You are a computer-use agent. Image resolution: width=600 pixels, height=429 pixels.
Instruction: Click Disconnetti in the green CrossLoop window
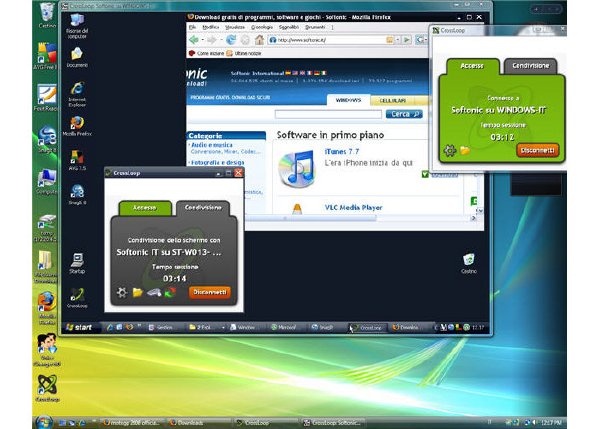[538, 150]
